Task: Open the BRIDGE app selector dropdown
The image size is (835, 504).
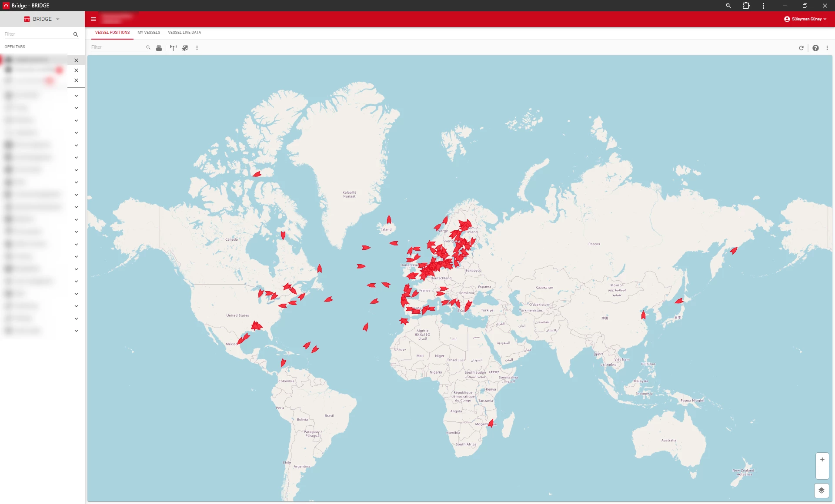Action: point(42,19)
